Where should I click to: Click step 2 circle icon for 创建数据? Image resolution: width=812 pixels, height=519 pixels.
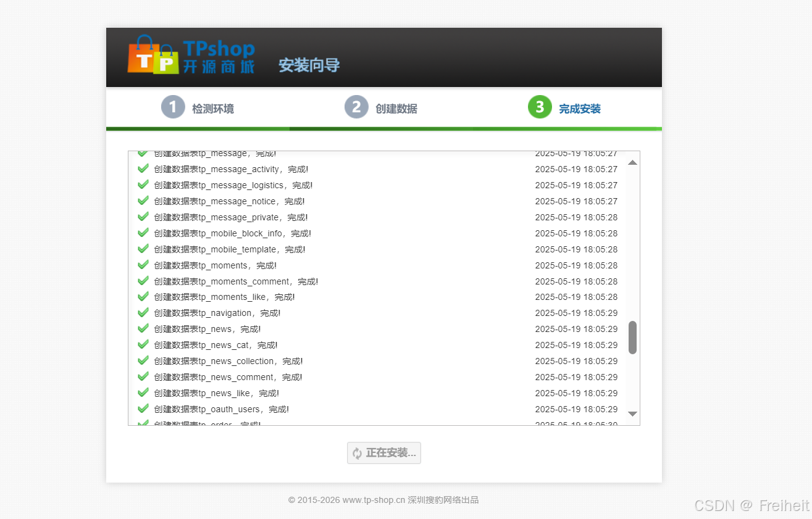coord(356,107)
